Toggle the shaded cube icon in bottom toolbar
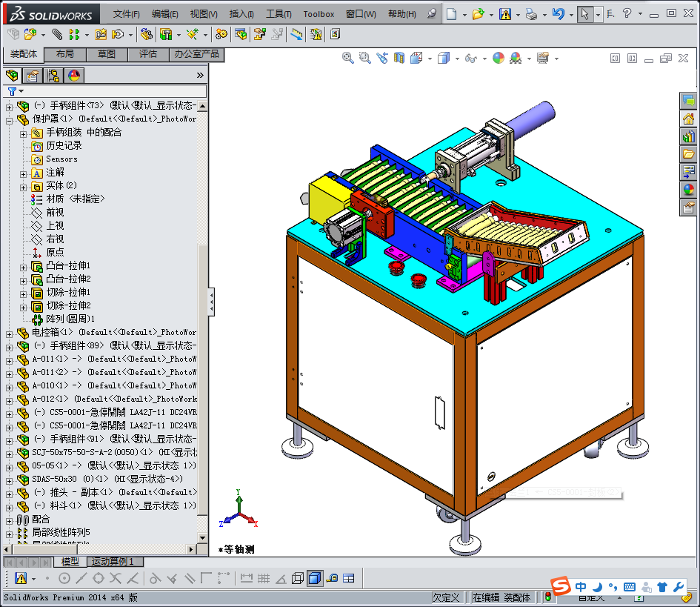This screenshot has height=607, width=700. (315, 578)
